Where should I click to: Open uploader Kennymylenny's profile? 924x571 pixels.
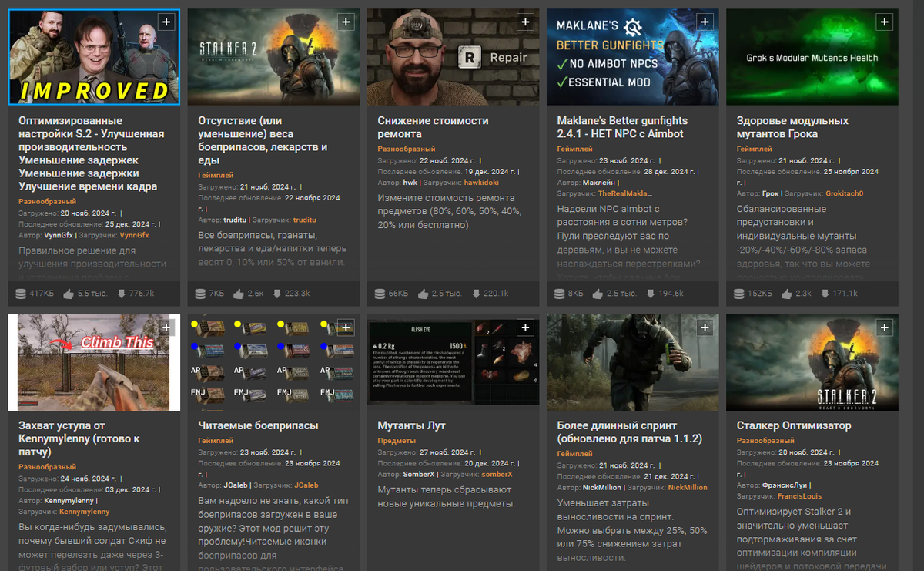(x=84, y=511)
